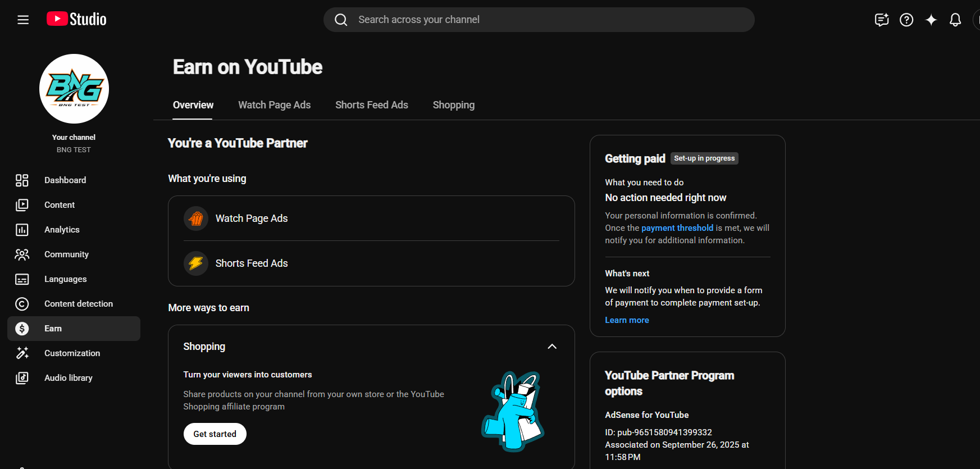Open the Shorts Feed Ads tab

[372, 105]
